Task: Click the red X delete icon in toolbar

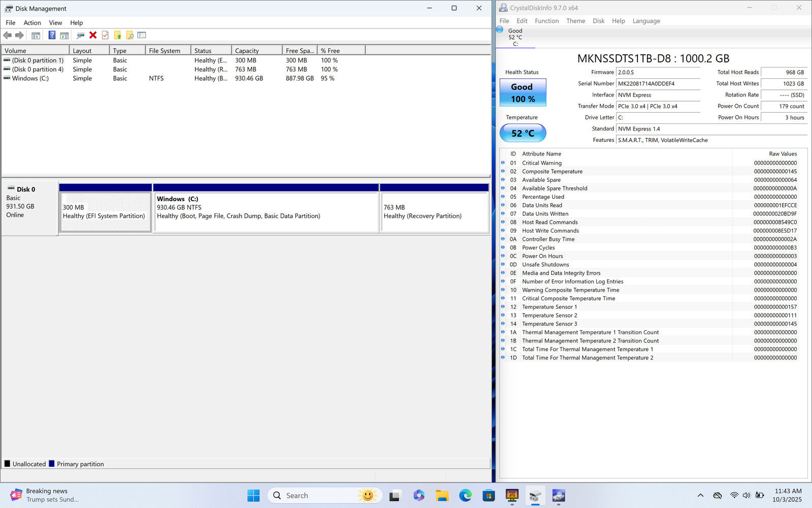Action: tap(93, 35)
